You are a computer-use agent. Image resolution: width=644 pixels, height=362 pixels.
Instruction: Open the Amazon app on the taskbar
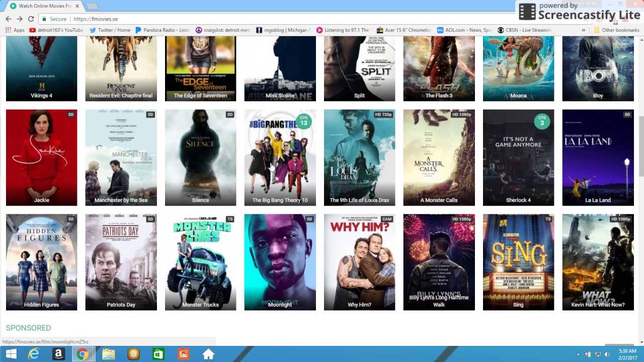click(58, 354)
